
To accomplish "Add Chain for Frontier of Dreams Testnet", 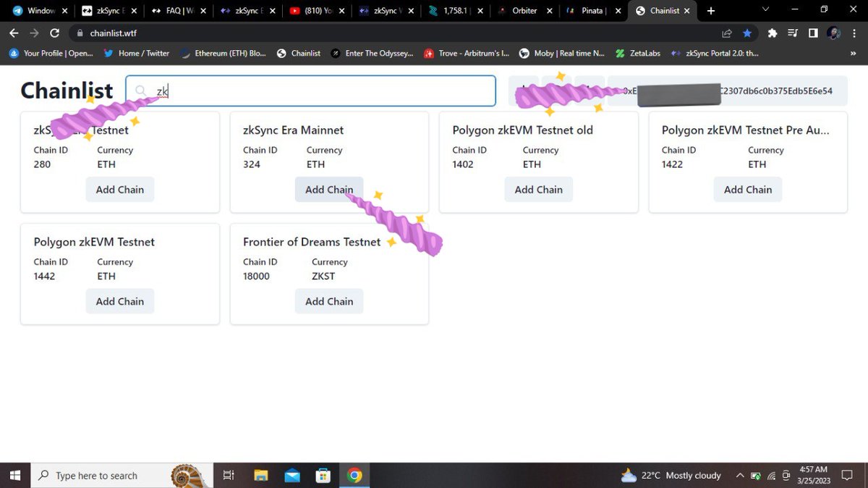I will pos(329,301).
